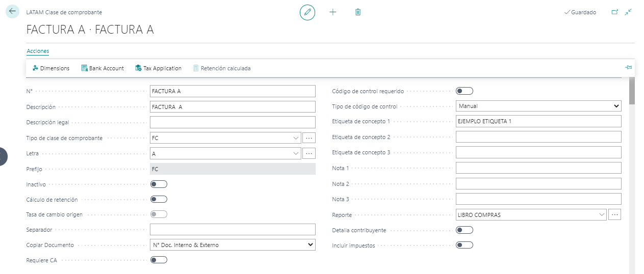Click ellipsis button next to Letra
The image size is (644, 274).
pyautogui.click(x=309, y=153)
